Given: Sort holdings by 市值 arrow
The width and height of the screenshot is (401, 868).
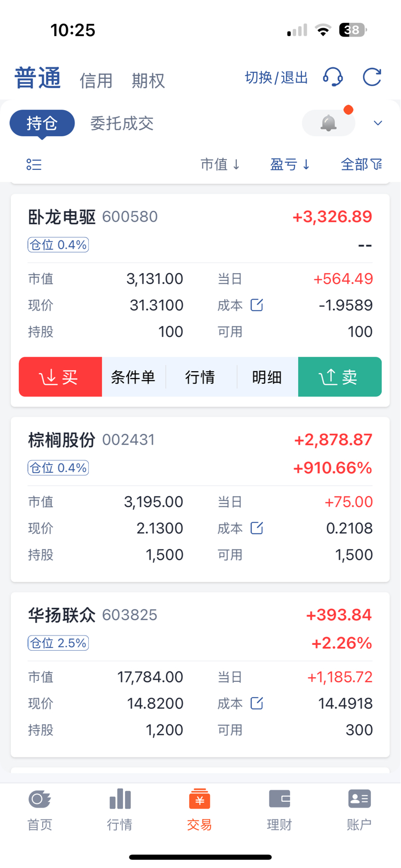Looking at the screenshot, I should (220, 165).
